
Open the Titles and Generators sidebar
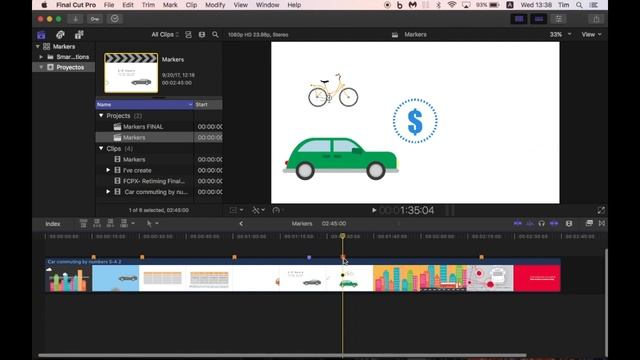pos(79,35)
